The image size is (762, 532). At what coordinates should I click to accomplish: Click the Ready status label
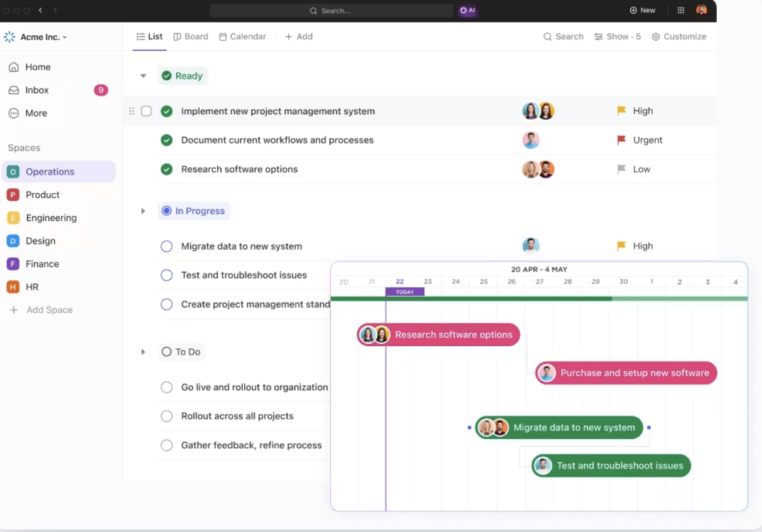pos(183,76)
